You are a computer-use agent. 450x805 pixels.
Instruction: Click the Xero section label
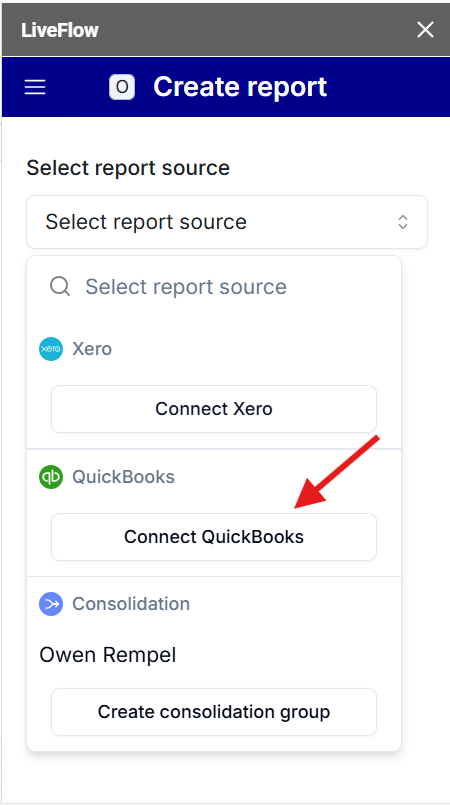[x=92, y=349]
